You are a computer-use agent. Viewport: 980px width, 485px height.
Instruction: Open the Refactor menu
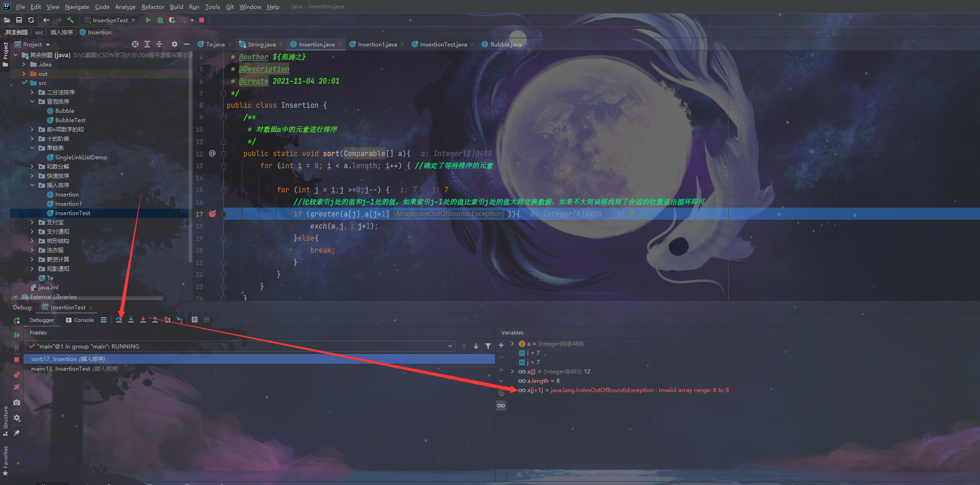(x=153, y=7)
